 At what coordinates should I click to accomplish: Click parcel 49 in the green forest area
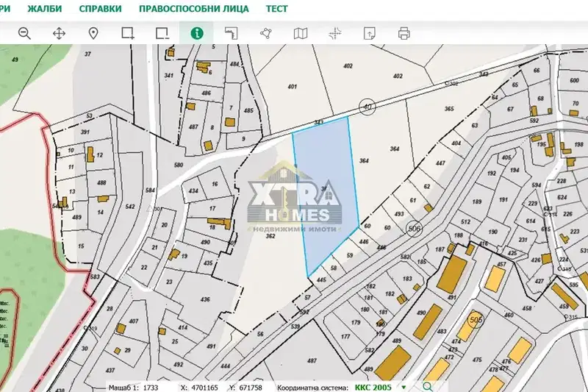tap(15, 60)
